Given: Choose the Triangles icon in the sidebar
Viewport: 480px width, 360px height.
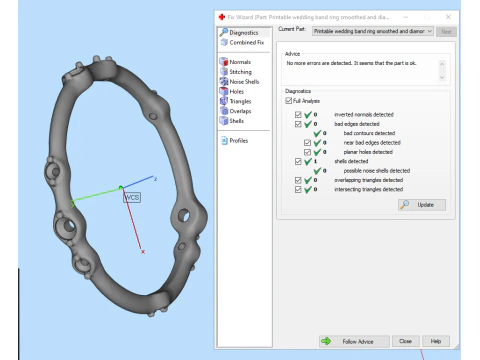Looking at the screenshot, I should (x=224, y=101).
